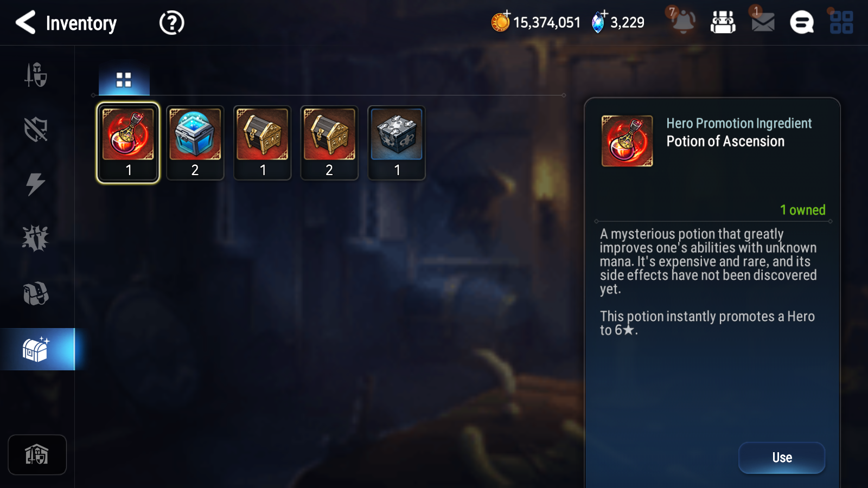Click the Use button
Viewport: 868px width, 488px height.
pos(782,458)
